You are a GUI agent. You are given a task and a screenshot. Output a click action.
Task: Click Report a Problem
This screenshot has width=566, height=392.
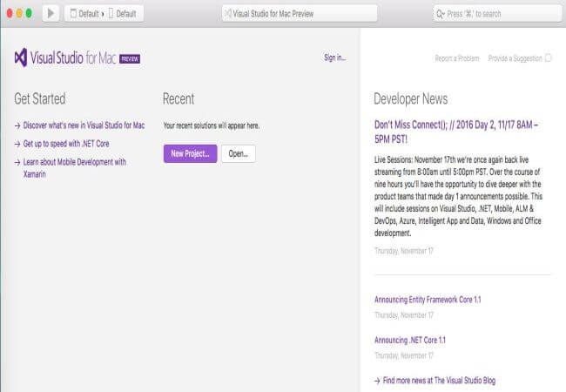457,58
